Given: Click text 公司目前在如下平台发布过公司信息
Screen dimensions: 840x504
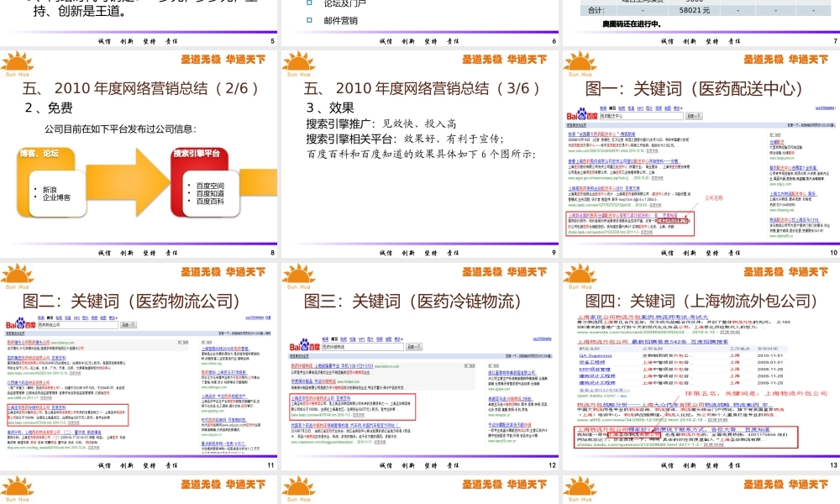Looking at the screenshot, I should [120, 129].
